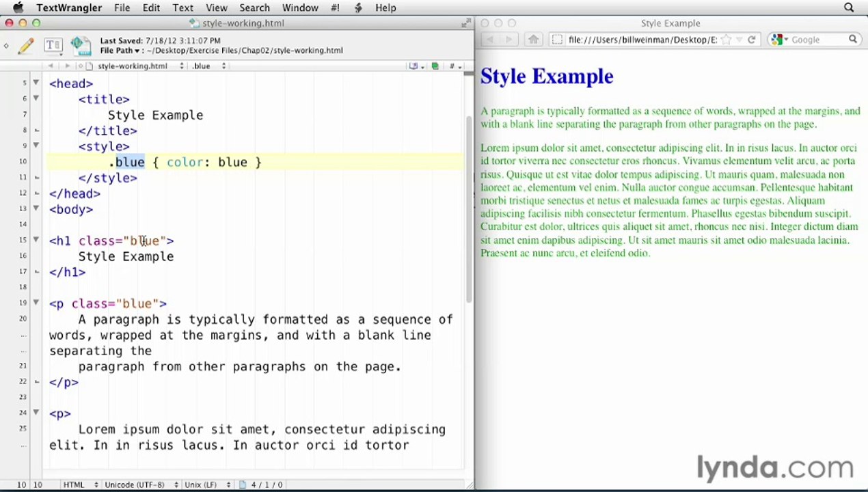The height and width of the screenshot is (492, 868).
Task: Click the Style Example heading in browser
Action: tap(547, 77)
